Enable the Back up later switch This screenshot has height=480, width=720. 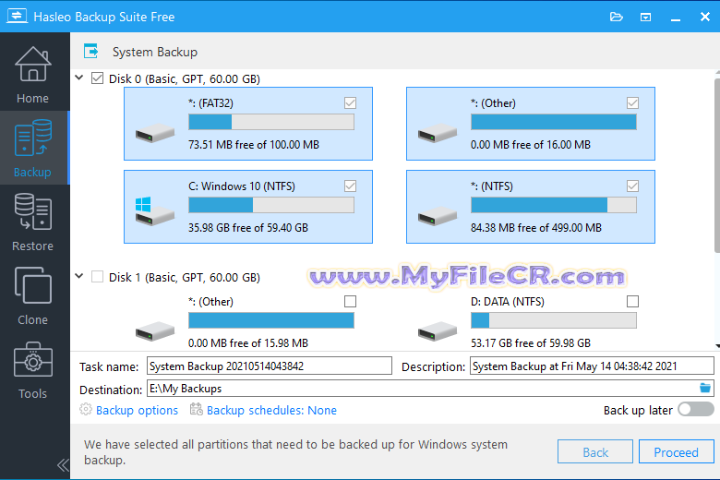coord(696,409)
